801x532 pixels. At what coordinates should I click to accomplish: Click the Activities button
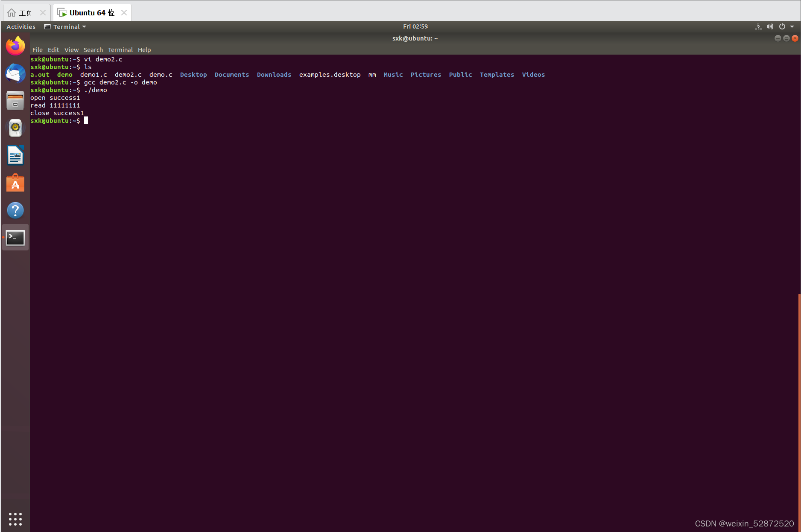click(21, 26)
